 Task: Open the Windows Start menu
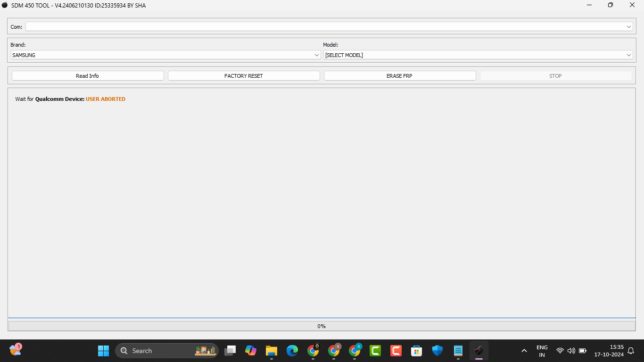pos(103,351)
